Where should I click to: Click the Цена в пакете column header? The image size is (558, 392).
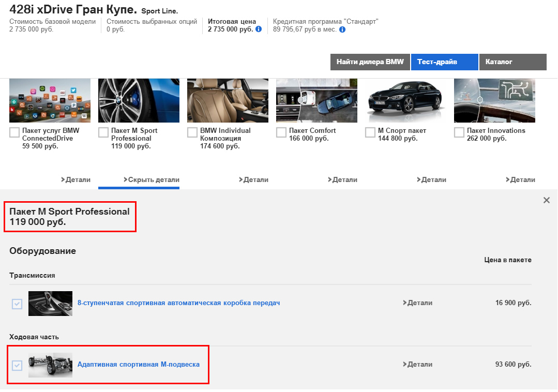click(508, 260)
